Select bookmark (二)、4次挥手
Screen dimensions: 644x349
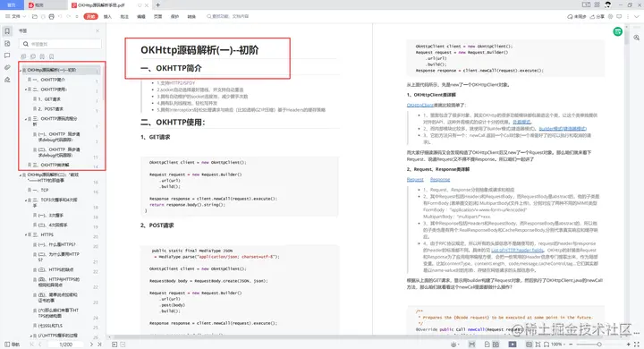pyautogui.click(x=53, y=226)
